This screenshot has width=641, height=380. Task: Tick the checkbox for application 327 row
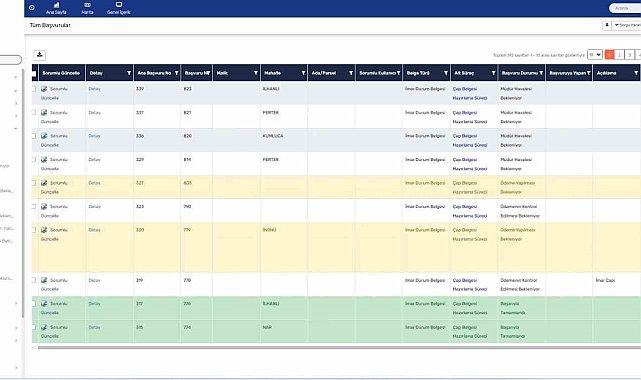[x=34, y=183]
